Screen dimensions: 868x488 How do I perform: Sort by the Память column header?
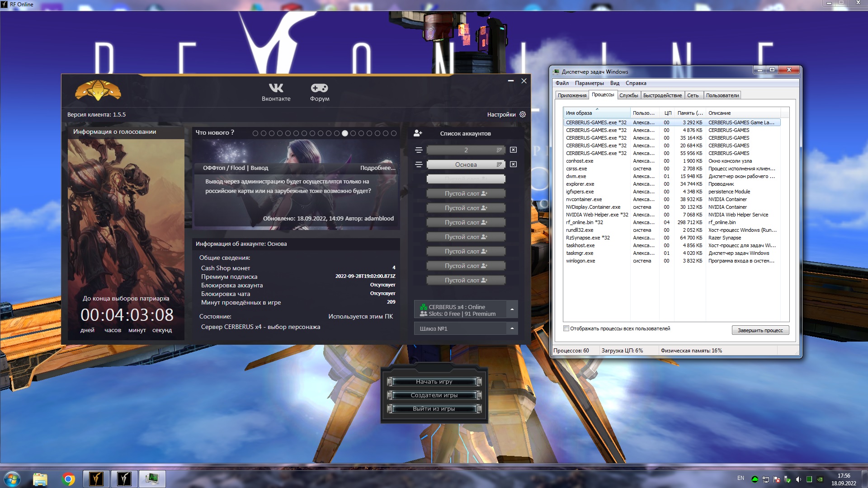tap(690, 113)
